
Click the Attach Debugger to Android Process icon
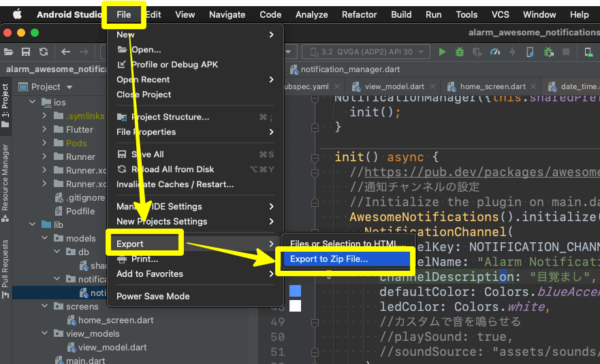[548, 52]
